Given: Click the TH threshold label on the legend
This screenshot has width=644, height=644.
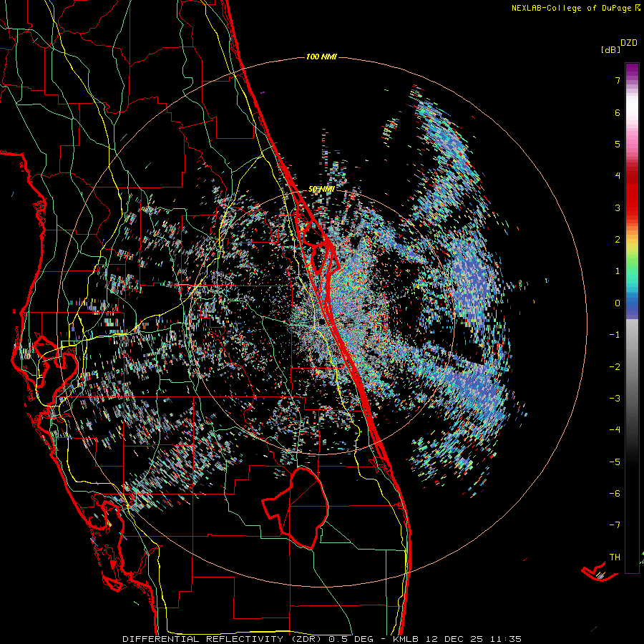Looking at the screenshot, I should point(615,557).
